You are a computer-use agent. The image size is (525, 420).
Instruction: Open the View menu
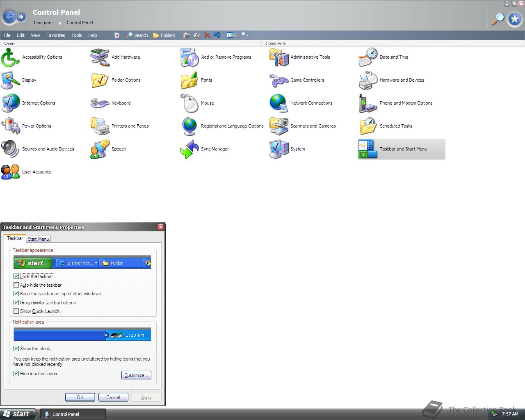pos(35,35)
